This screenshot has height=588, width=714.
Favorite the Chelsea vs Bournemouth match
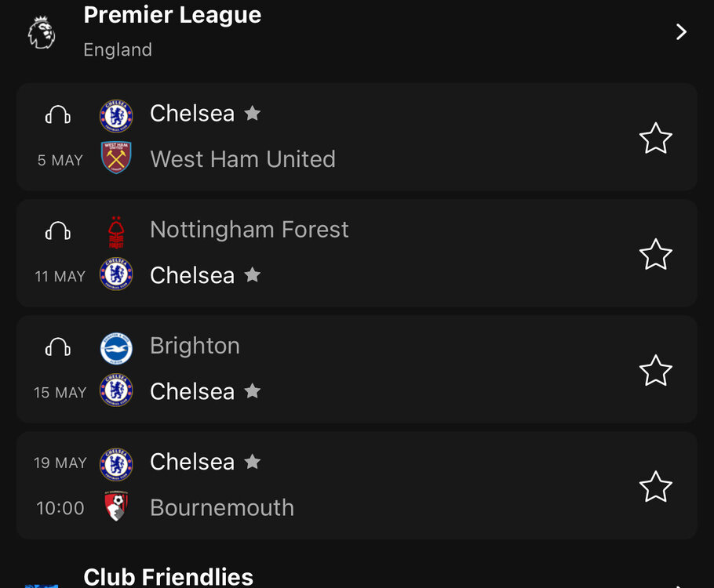pos(656,487)
